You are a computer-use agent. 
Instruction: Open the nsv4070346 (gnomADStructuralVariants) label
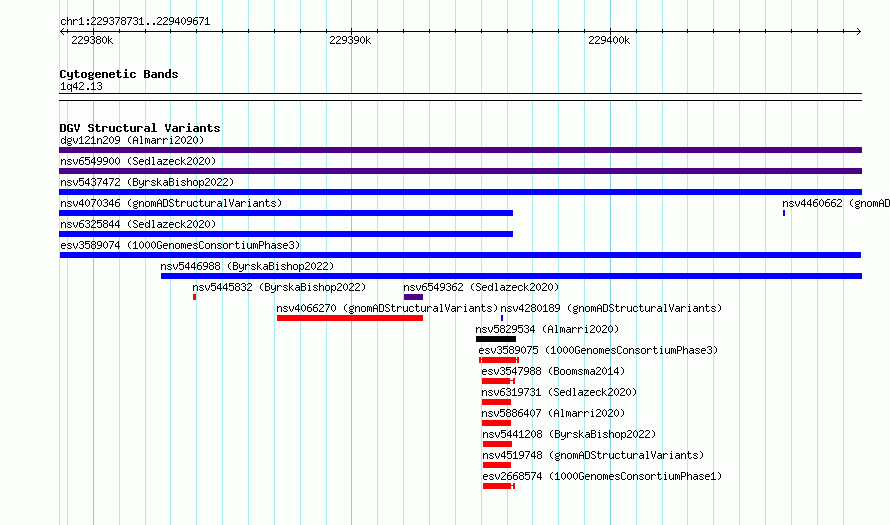click(171, 203)
